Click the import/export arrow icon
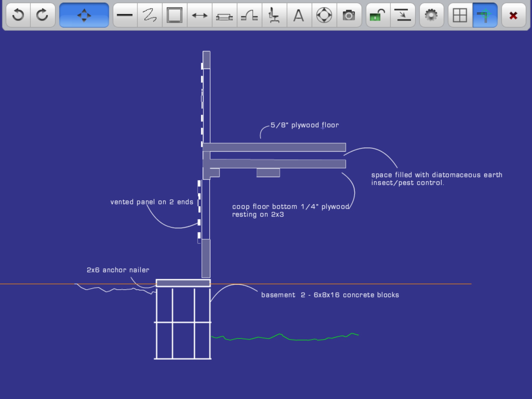 click(x=403, y=15)
